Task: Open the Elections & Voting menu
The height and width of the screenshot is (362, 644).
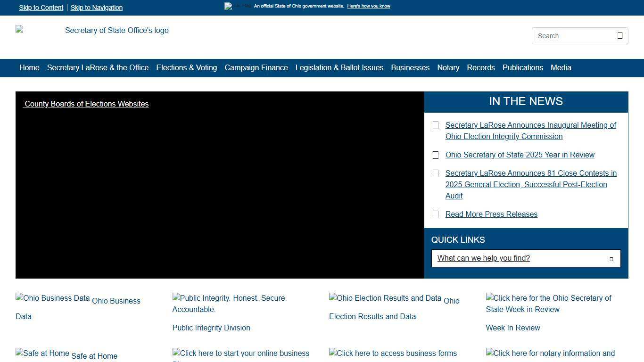Action: [186, 67]
